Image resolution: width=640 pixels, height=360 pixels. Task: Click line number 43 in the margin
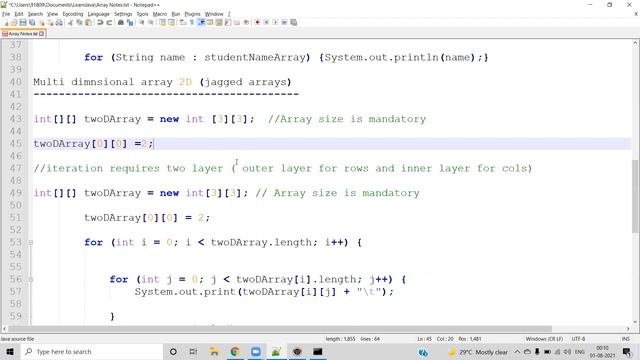16,119
